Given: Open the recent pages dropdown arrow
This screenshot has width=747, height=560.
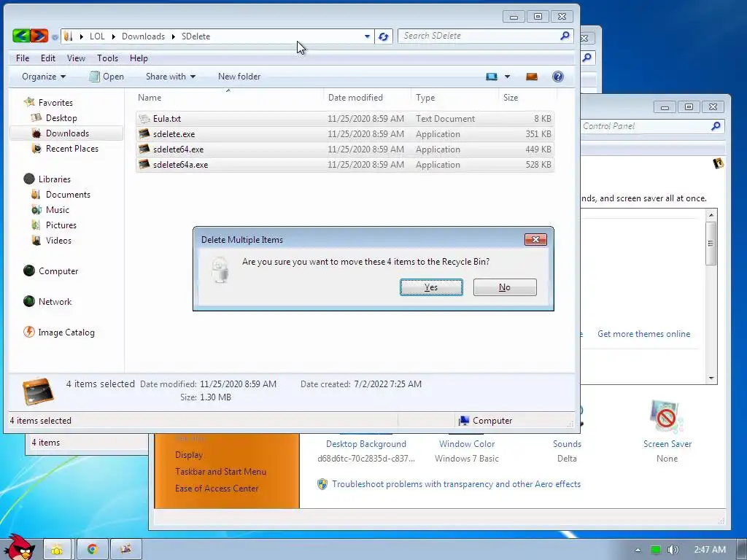Looking at the screenshot, I should coord(55,36).
